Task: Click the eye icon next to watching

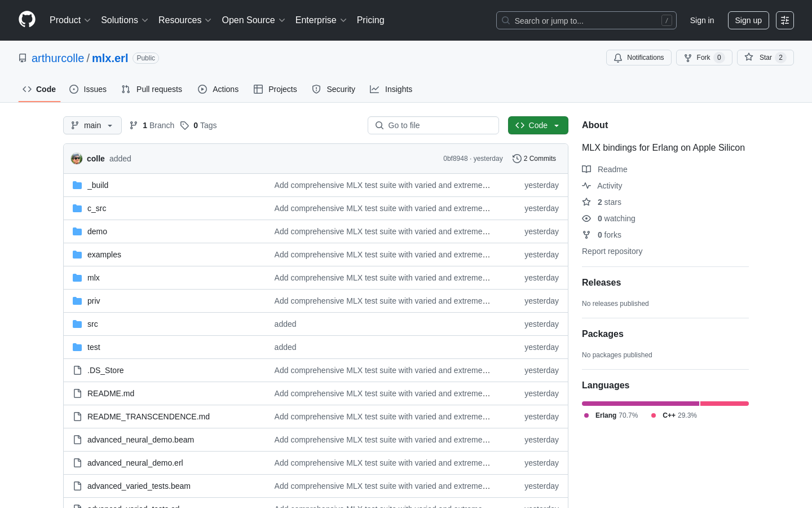Action: point(586,218)
